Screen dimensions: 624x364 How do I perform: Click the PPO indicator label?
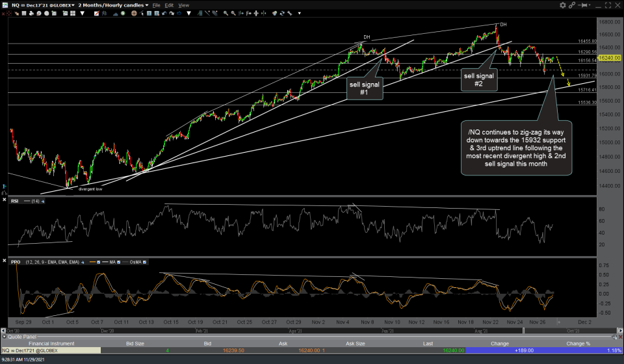(x=16, y=262)
